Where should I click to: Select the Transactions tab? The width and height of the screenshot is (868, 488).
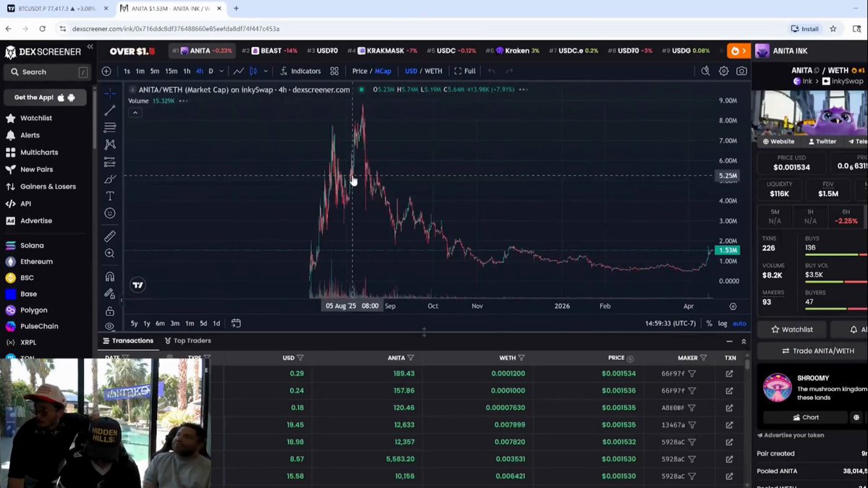[128, 341]
